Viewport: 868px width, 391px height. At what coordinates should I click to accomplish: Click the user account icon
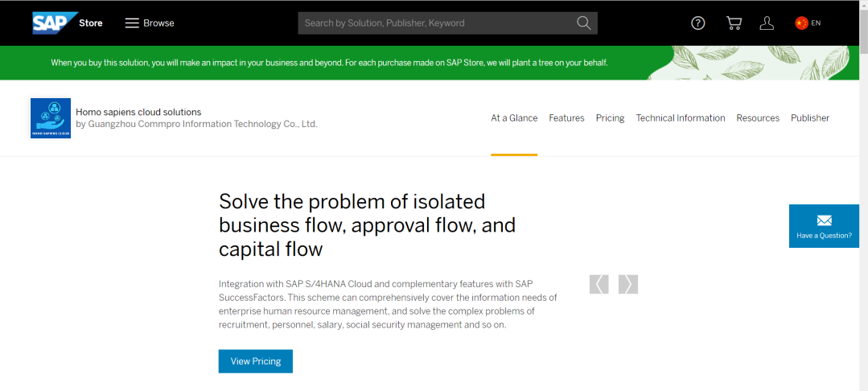[767, 23]
